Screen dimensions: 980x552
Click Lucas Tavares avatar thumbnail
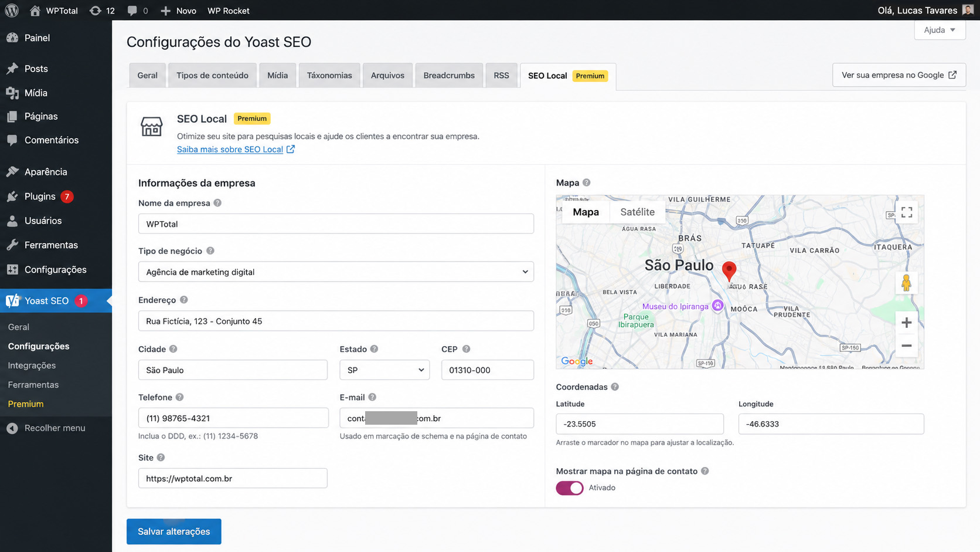(x=968, y=10)
